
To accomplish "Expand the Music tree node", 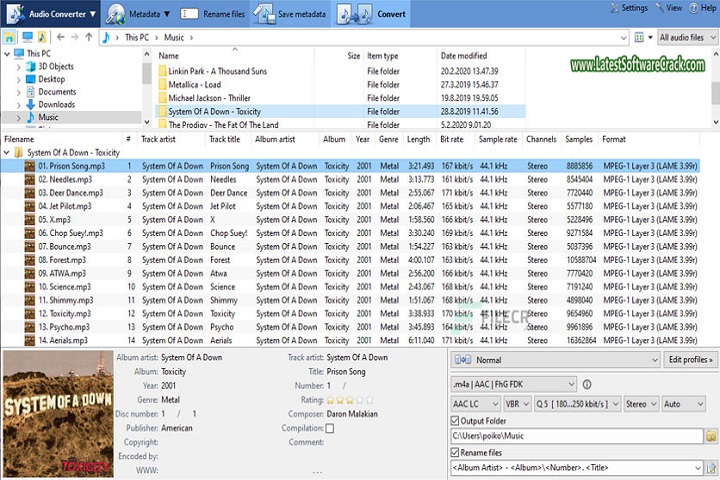I will tap(18, 118).
